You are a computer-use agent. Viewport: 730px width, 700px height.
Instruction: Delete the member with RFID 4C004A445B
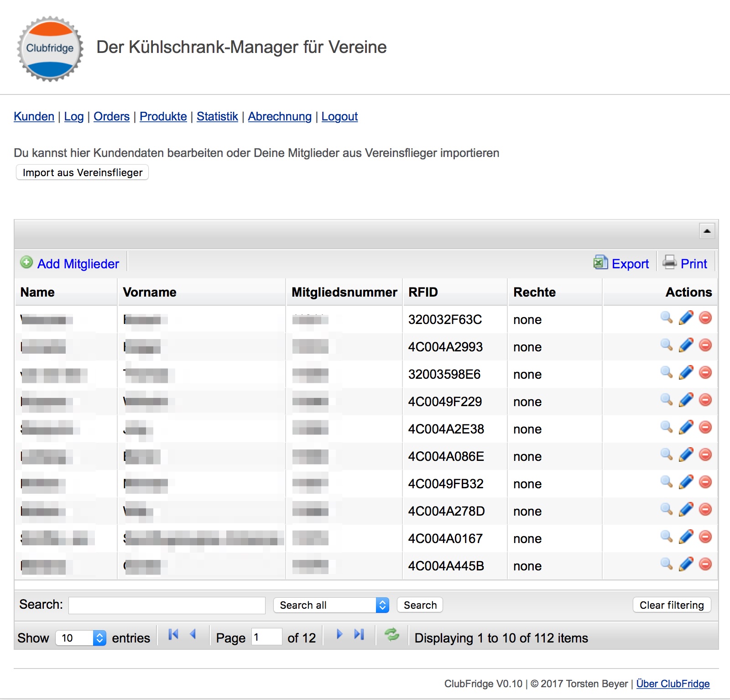tap(705, 564)
